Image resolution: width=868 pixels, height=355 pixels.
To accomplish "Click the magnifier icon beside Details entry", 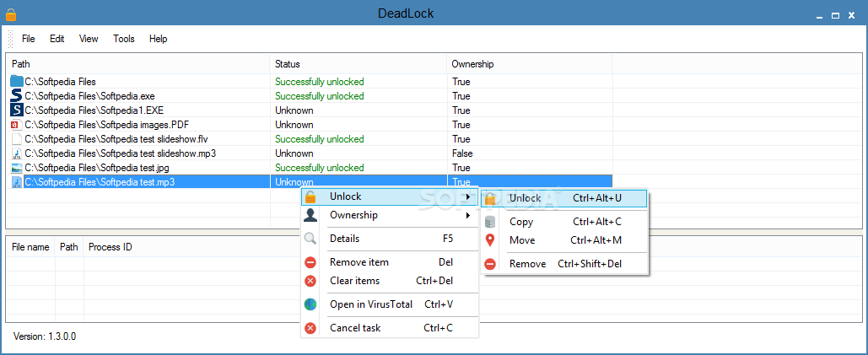I will (310, 239).
